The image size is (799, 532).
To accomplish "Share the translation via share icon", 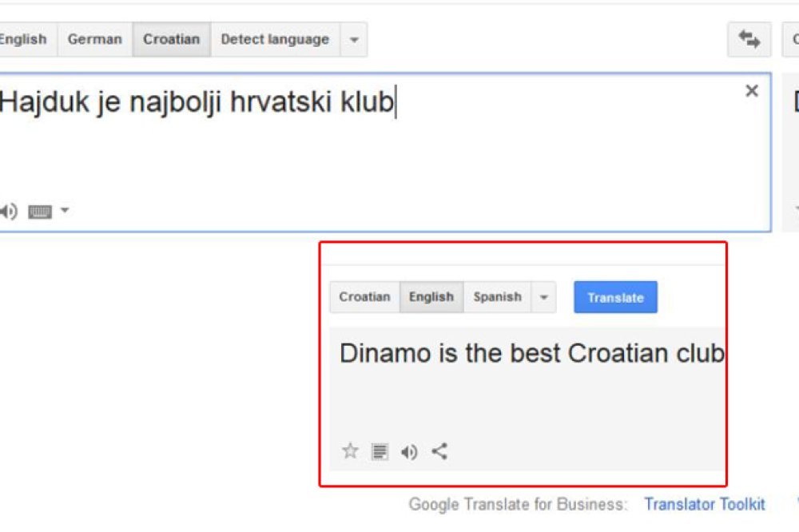I will pos(439,451).
